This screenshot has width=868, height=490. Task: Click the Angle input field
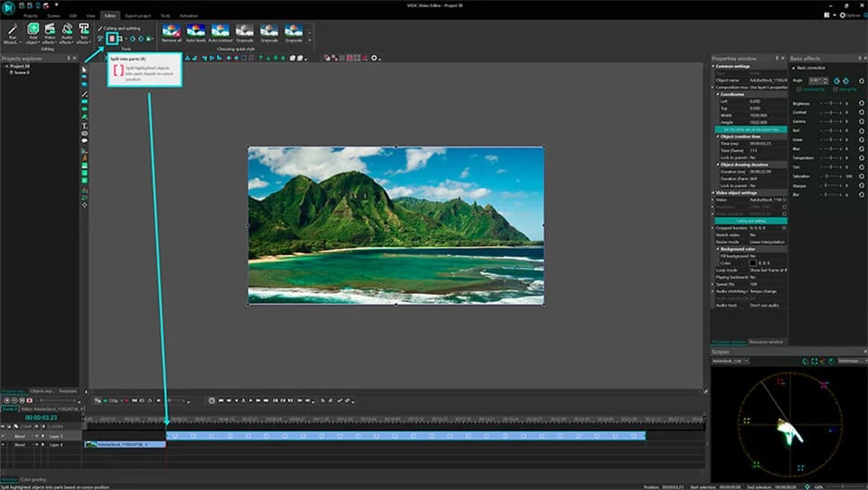tap(816, 80)
